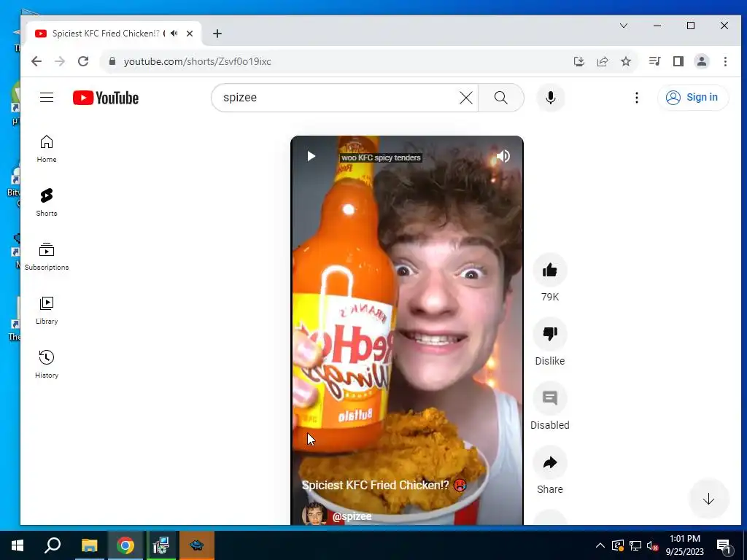Click the Sign in button
The width and height of the screenshot is (747, 560).
point(693,98)
